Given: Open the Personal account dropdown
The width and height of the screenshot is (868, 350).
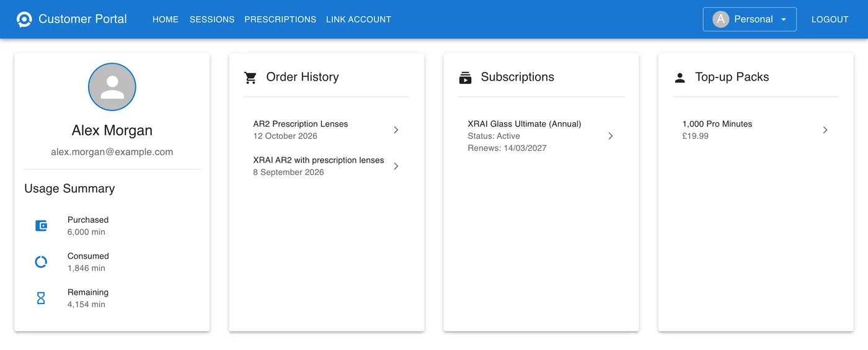Looking at the screenshot, I should 750,19.
